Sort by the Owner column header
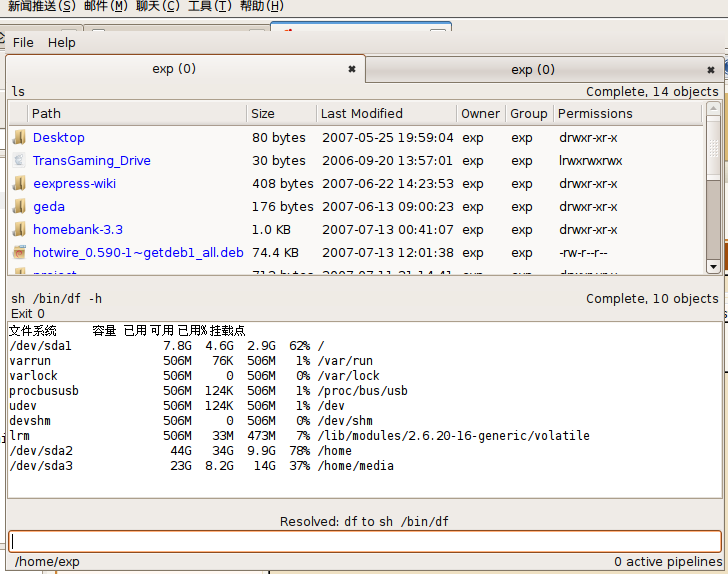The image size is (728, 574). tap(481, 114)
